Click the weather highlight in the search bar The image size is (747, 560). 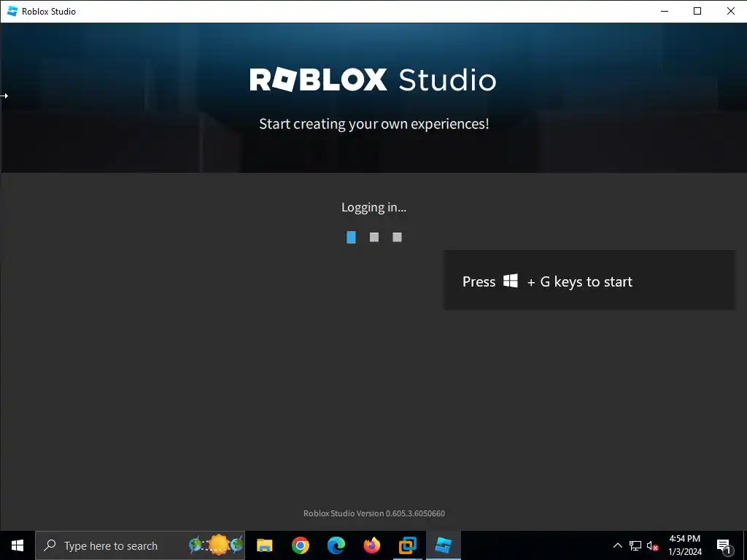coord(216,545)
